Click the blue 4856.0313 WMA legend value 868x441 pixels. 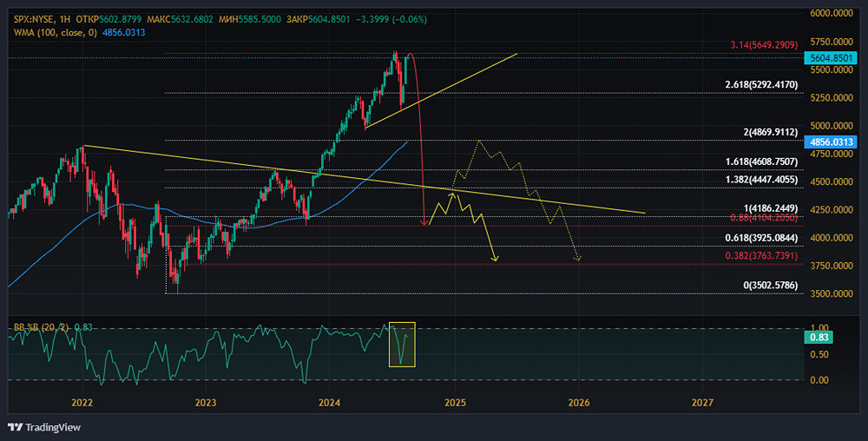coord(124,33)
